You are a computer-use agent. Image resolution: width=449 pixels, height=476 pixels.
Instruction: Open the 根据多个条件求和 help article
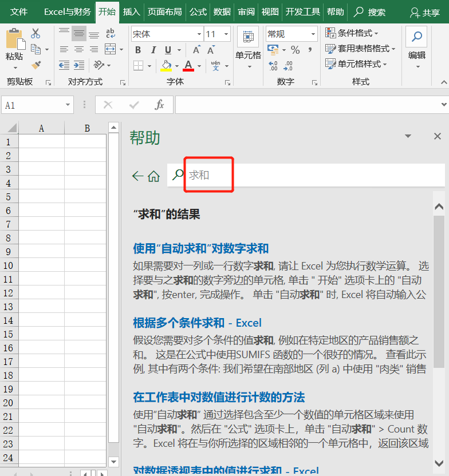[197, 323]
